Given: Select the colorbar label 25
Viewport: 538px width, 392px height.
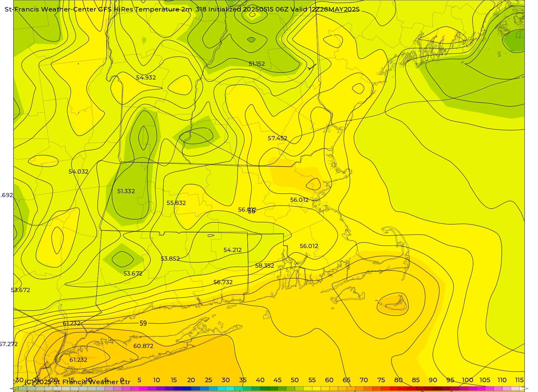Looking at the screenshot, I should coord(208,380).
